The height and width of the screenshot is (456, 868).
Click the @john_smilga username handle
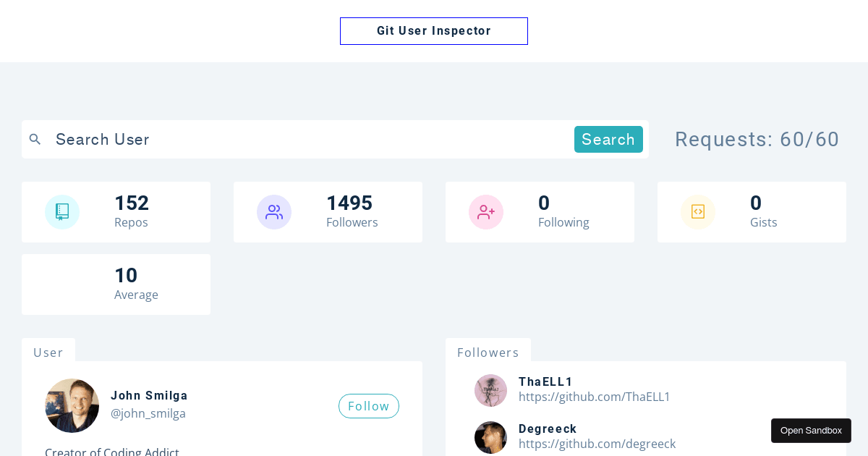tap(148, 413)
